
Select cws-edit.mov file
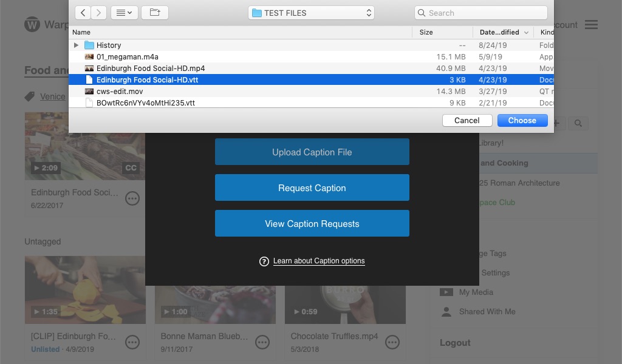point(311,91)
